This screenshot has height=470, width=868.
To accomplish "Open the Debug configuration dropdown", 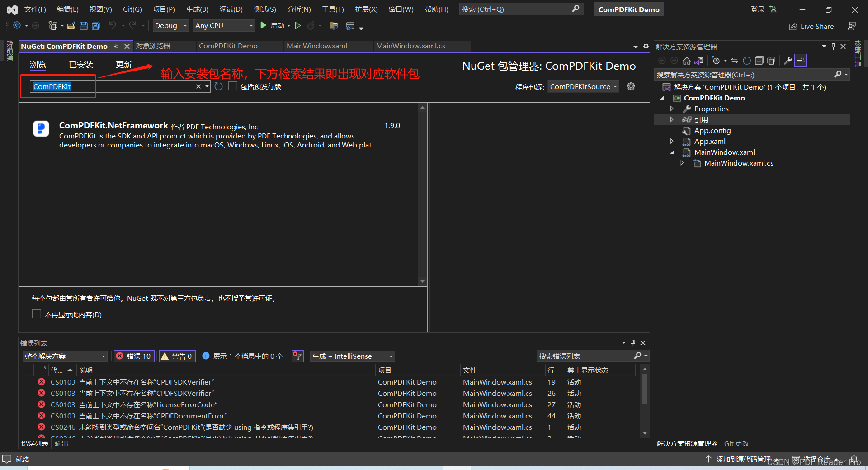I will click(170, 26).
